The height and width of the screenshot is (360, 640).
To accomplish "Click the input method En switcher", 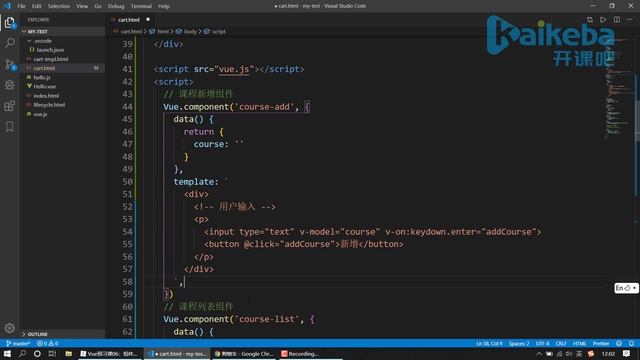I will tap(626, 288).
